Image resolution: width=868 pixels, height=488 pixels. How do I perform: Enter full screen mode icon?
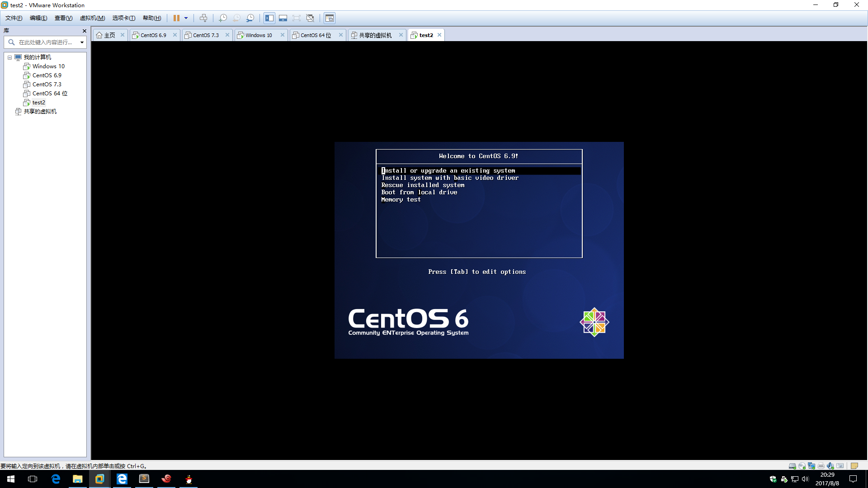point(297,18)
